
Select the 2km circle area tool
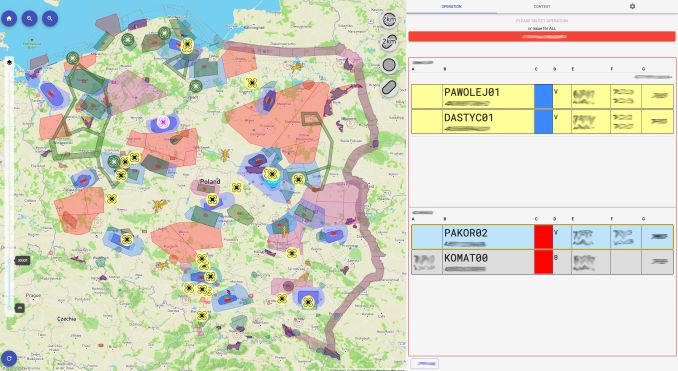click(389, 20)
